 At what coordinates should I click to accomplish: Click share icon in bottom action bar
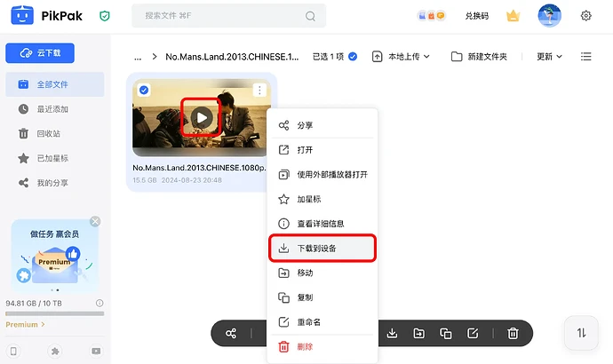[x=231, y=334]
